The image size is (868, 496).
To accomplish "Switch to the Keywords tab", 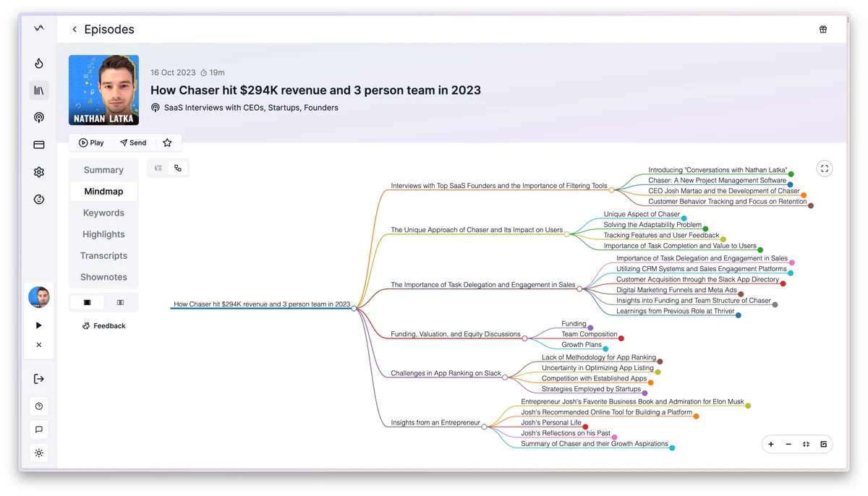I will [x=103, y=213].
